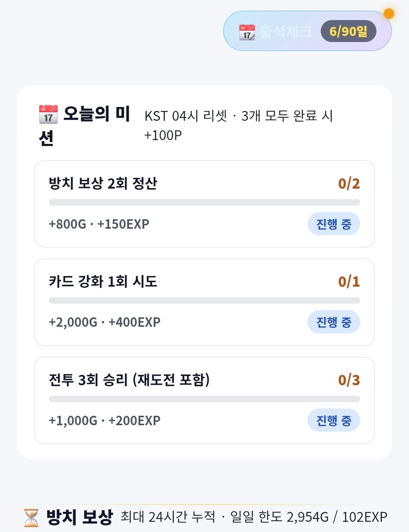Click the calendar icon in 출석체크 button
This screenshot has width=409, height=532.
[247, 32]
